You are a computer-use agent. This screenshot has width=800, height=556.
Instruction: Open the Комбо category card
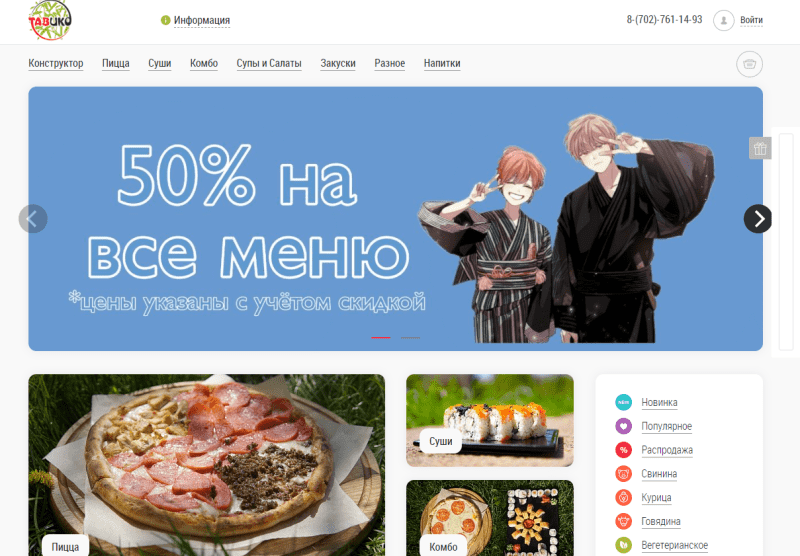click(490, 518)
